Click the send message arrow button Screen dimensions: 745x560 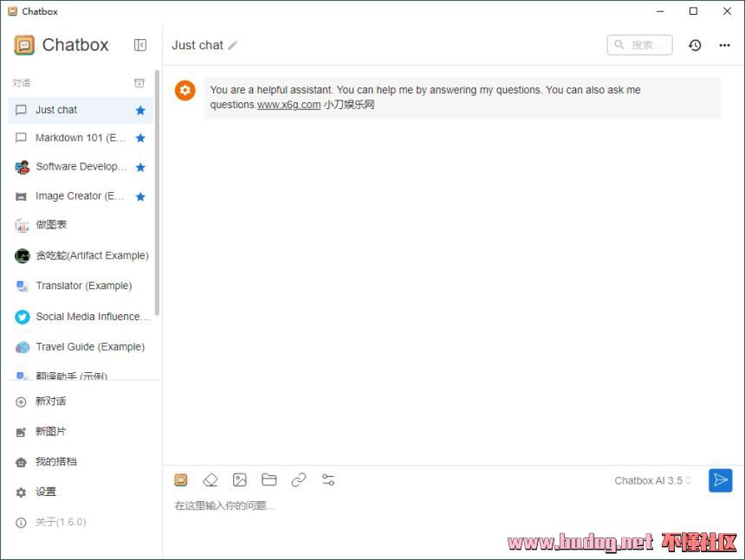pos(720,480)
